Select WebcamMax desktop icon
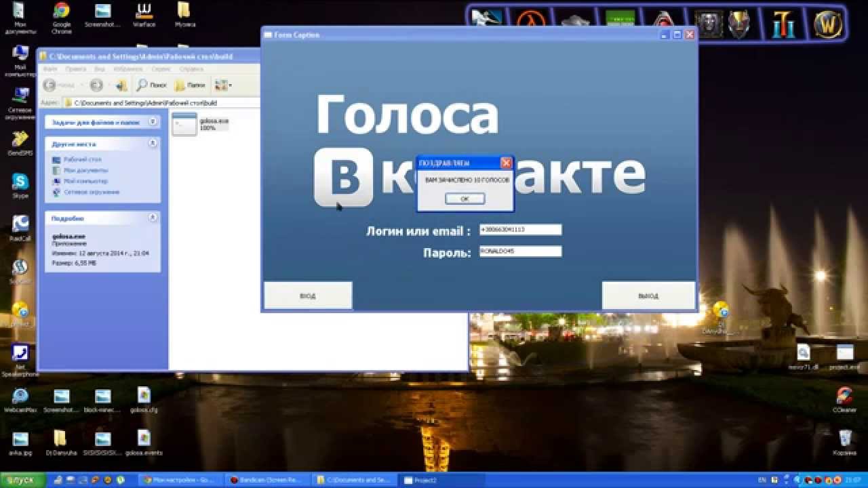This screenshot has height=488, width=868. click(x=20, y=401)
